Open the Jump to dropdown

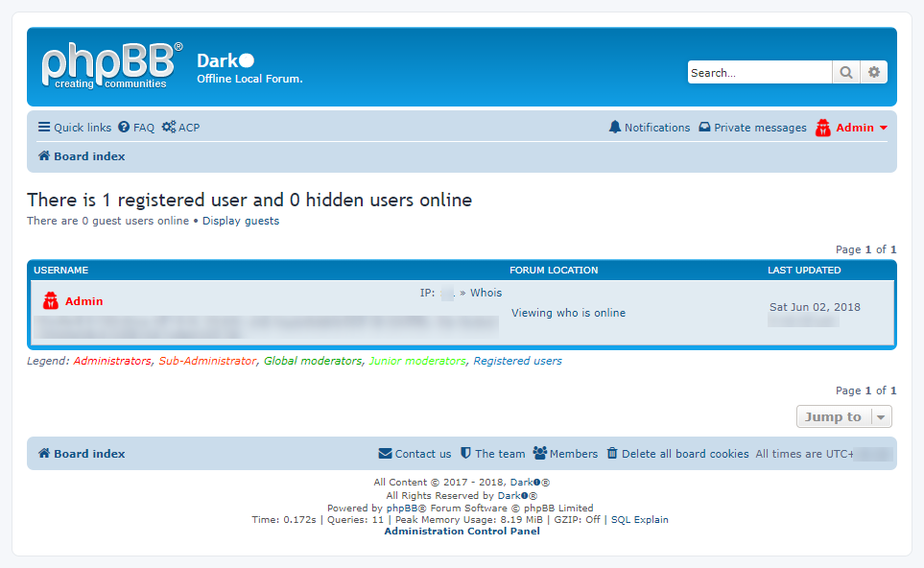click(x=843, y=416)
